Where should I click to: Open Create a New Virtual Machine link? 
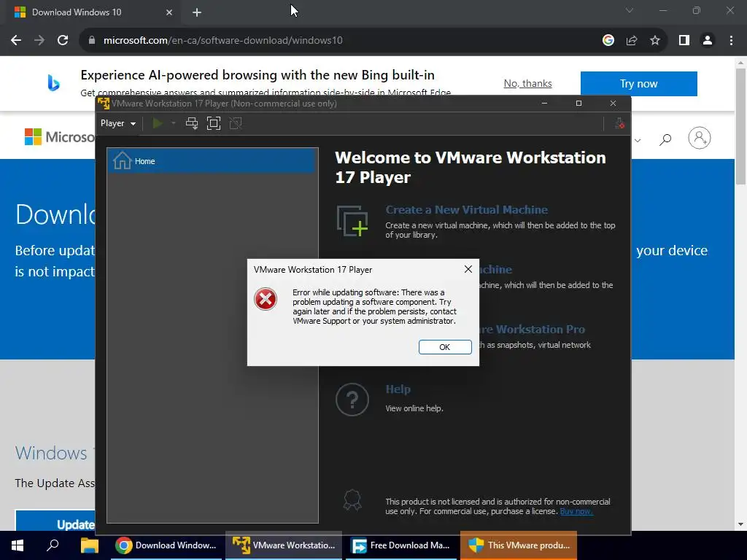point(466,210)
